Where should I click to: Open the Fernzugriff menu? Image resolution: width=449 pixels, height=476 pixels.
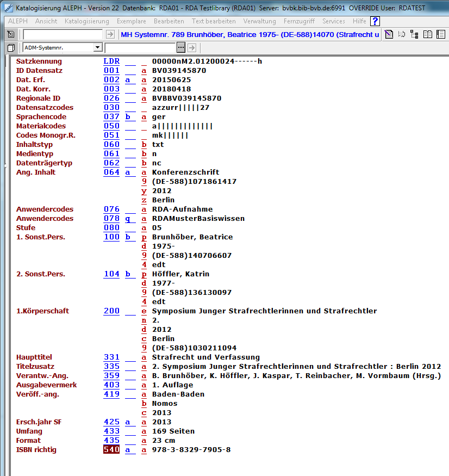click(299, 21)
